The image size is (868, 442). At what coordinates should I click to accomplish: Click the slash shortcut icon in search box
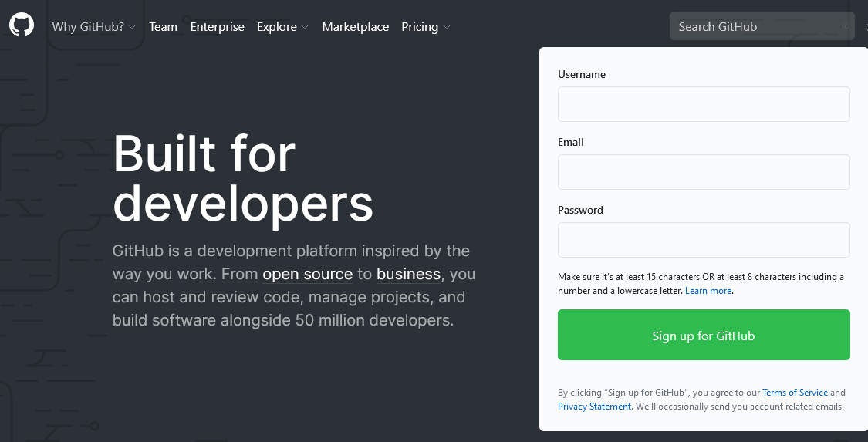click(x=846, y=25)
